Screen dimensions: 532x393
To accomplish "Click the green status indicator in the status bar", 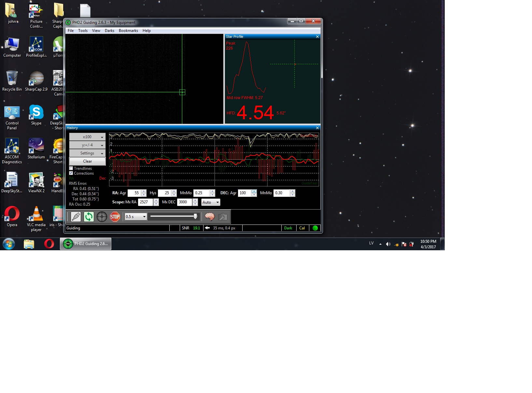I will [x=315, y=228].
